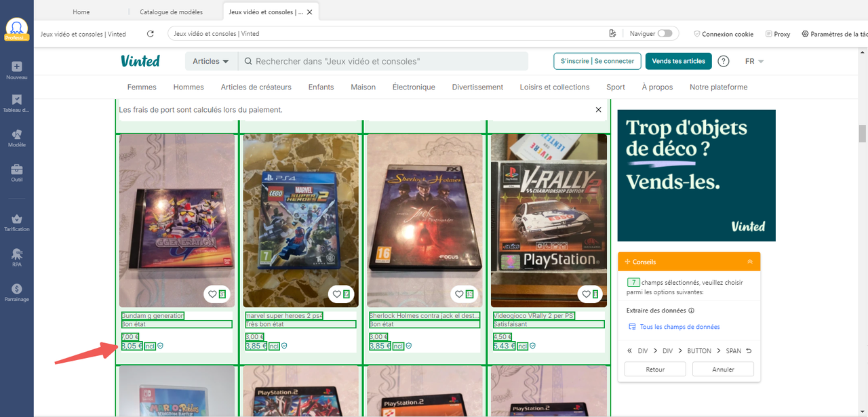Collapse the Conseils panel

click(x=750, y=262)
